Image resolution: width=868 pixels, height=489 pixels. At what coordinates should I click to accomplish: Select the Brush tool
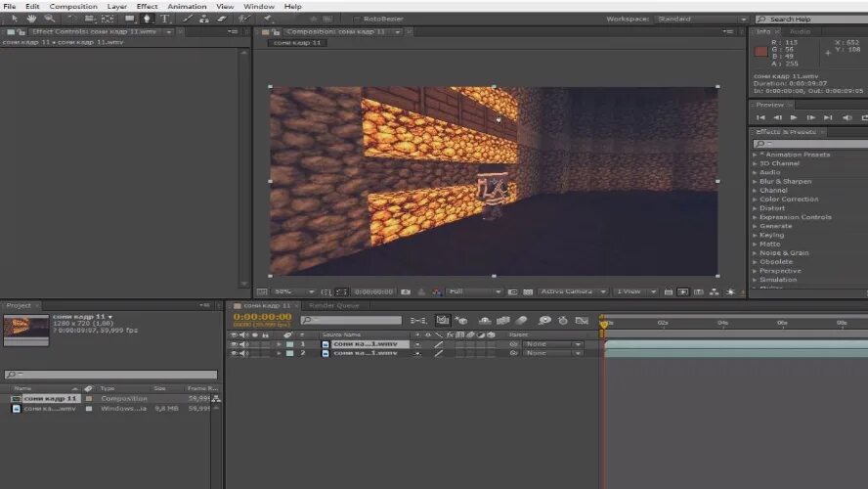click(188, 19)
